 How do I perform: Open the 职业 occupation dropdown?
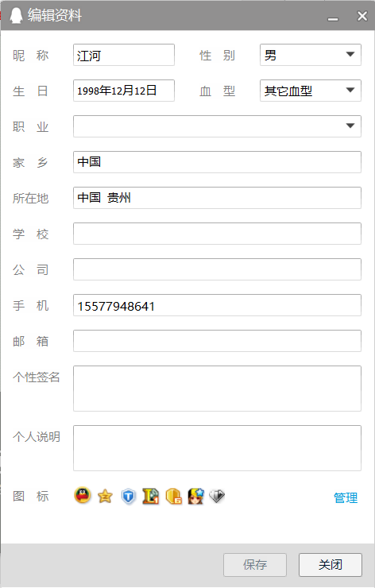(217, 126)
